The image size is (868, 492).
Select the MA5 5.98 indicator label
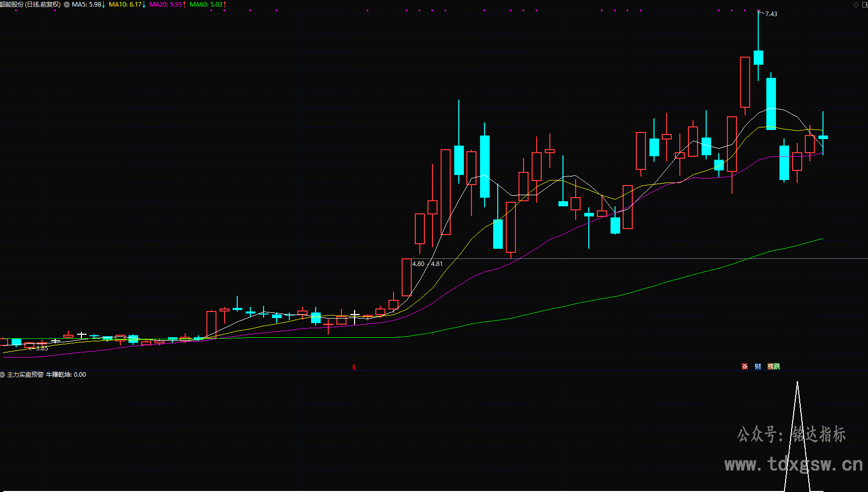[88, 5]
